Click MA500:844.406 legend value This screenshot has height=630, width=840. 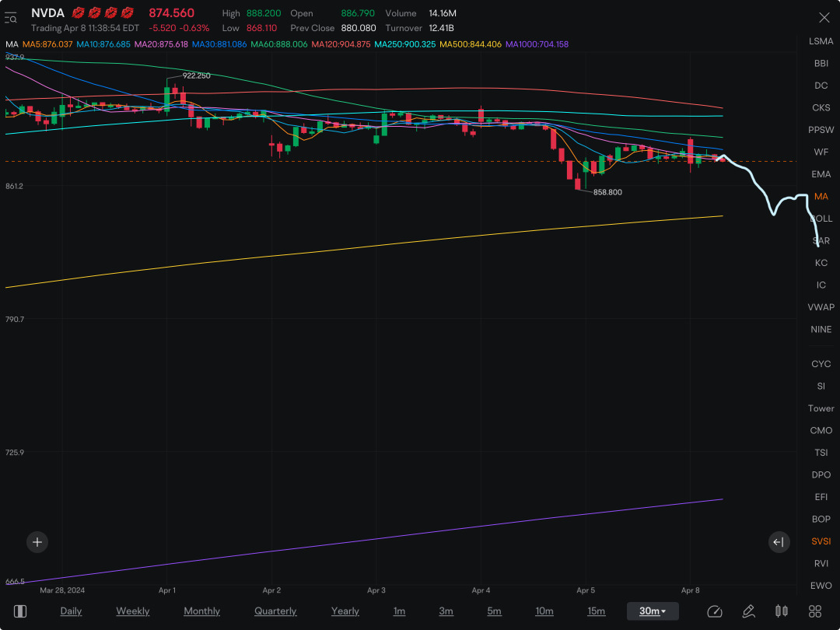(x=471, y=44)
